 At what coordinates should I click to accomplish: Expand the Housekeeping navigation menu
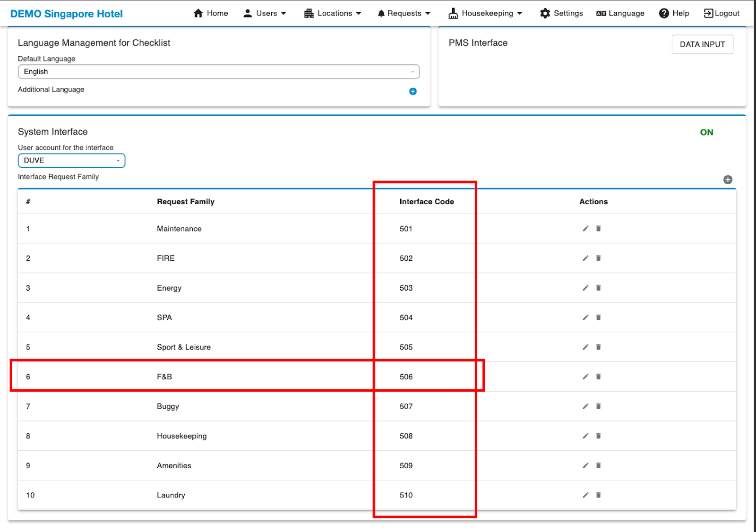pos(485,13)
